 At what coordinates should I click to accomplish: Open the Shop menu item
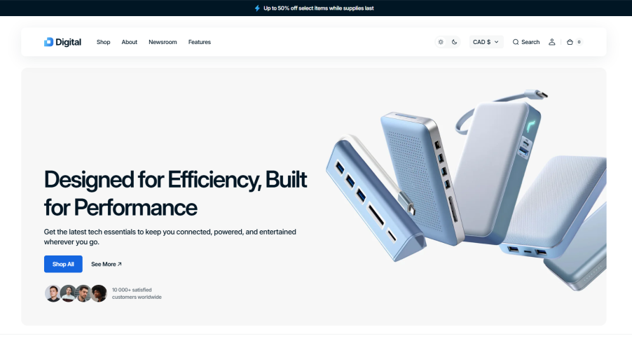pyautogui.click(x=104, y=42)
